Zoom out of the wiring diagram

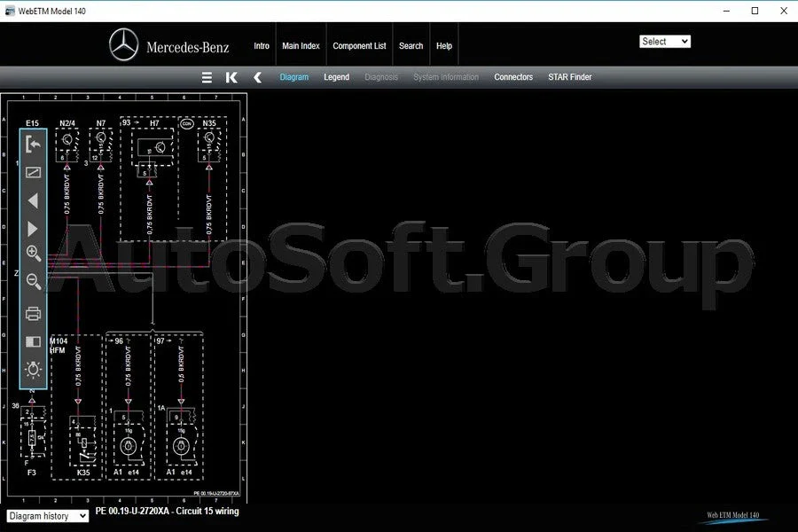click(x=33, y=282)
